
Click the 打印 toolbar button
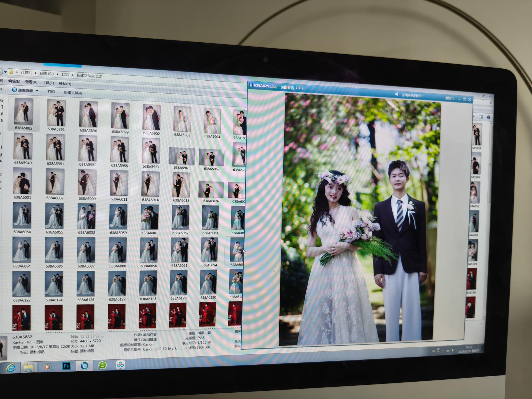[51, 92]
